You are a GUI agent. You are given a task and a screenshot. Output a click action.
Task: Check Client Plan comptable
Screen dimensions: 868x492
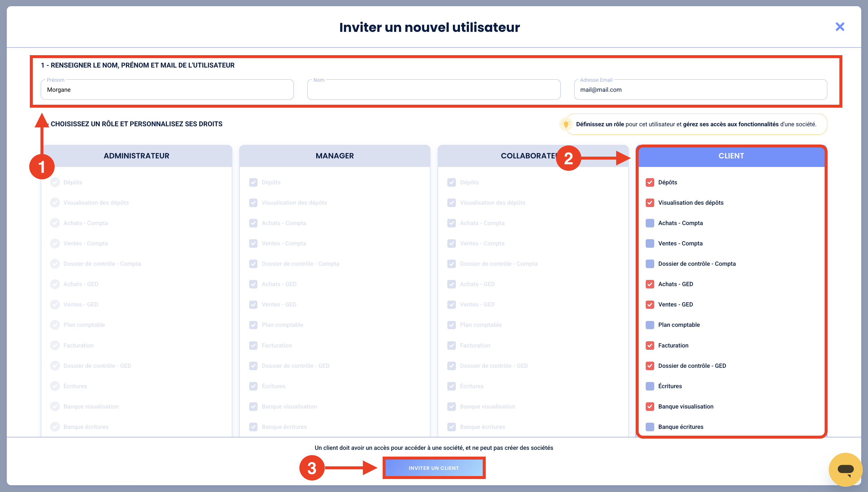click(650, 325)
